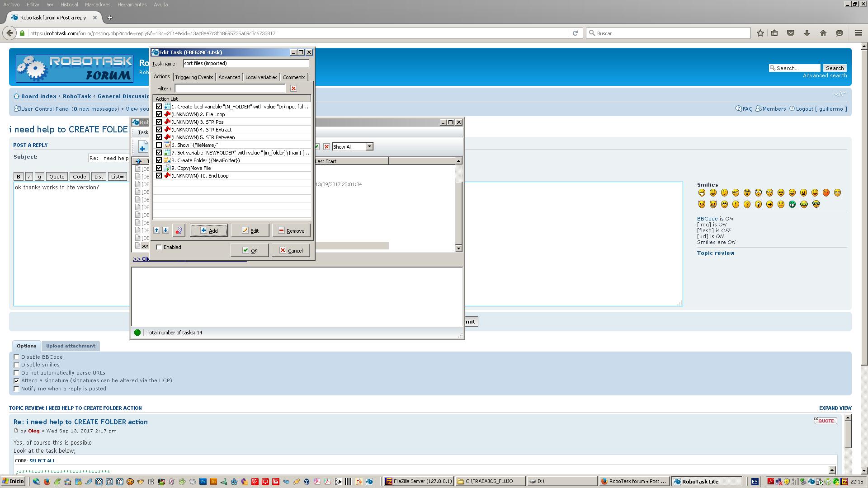Screen dimensions: 868x488
Task: Click the Remove action button in task editor
Action: 292,230
